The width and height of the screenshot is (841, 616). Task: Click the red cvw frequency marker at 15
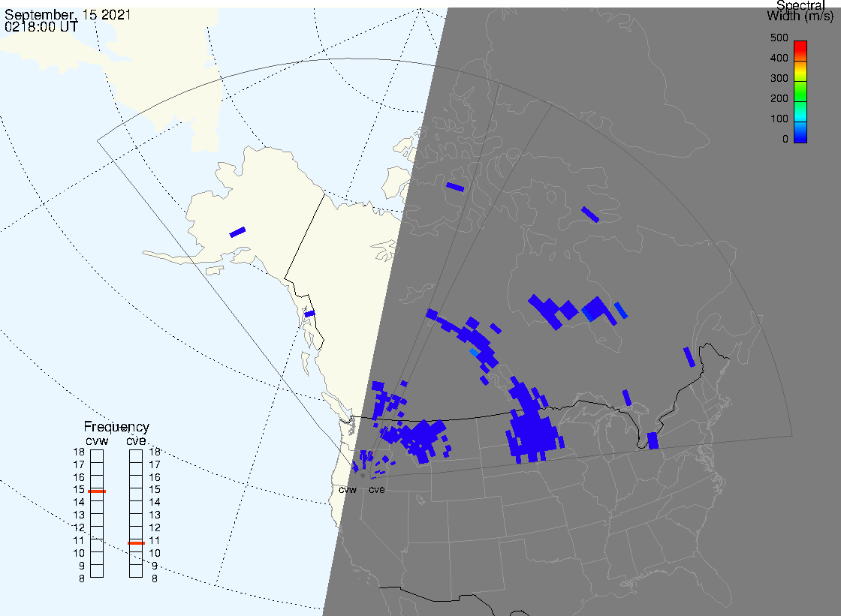(x=97, y=491)
